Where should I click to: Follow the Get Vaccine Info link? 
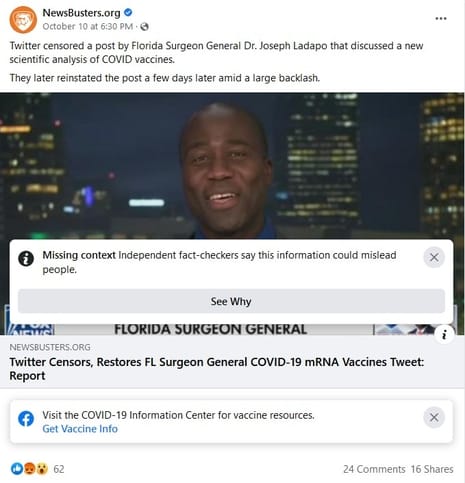pyautogui.click(x=80, y=429)
